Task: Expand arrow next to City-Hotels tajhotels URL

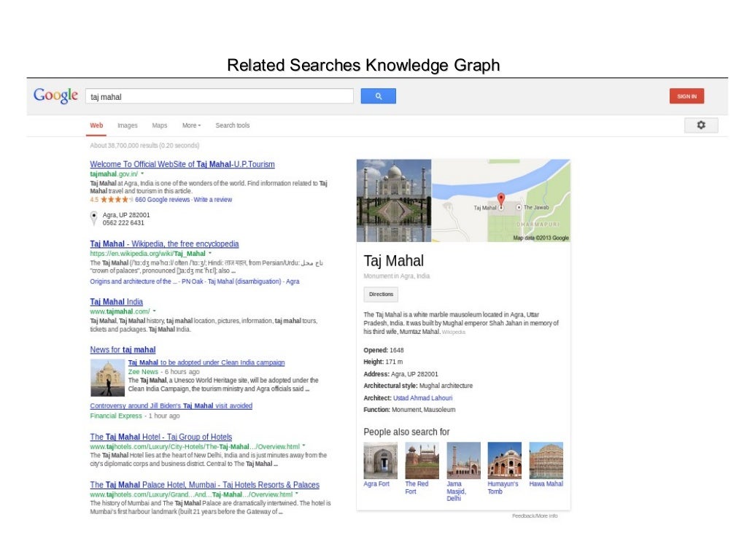Action: point(303,447)
